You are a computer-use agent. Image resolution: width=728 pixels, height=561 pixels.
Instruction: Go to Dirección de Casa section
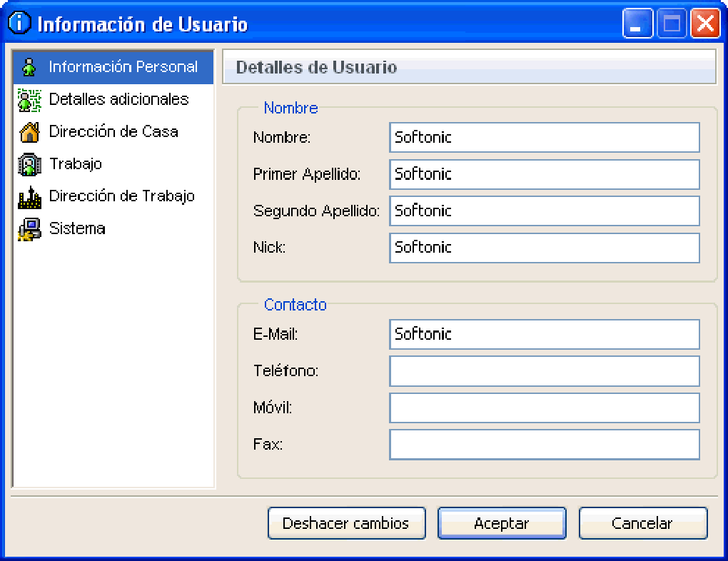[x=113, y=132]
